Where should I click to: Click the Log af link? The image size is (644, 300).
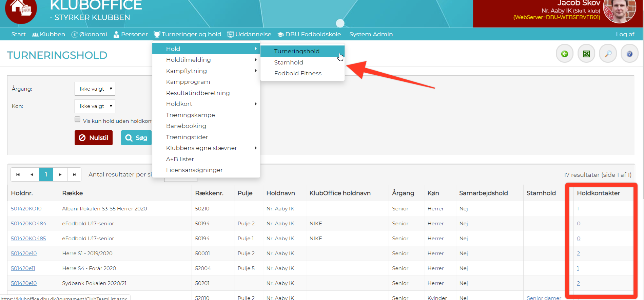point(625,34)
